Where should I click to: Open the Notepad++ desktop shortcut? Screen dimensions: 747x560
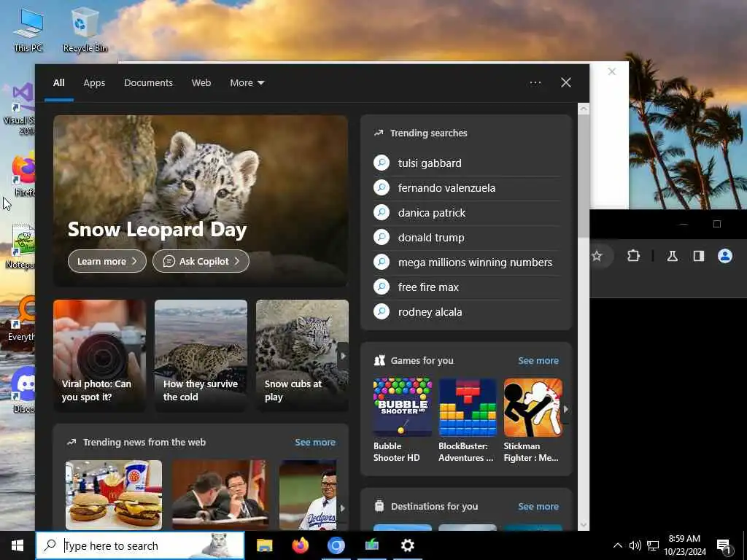coord(21,246)
